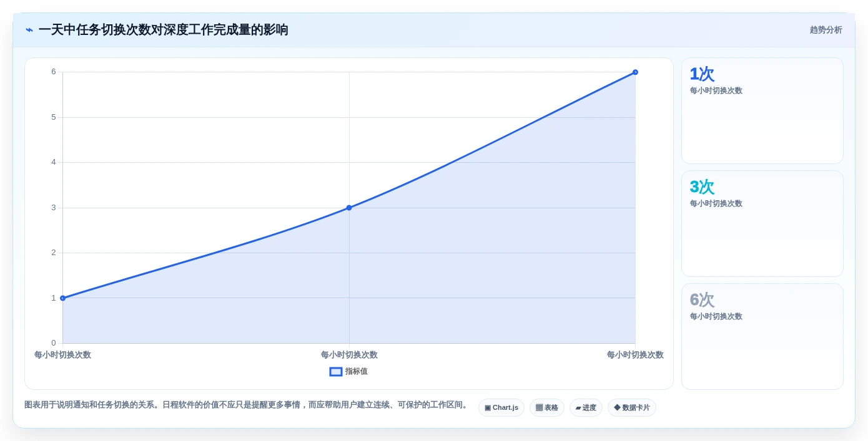Click the chart title 一天中任务切换次数对深度工作完成量的影响

(163, 30)
